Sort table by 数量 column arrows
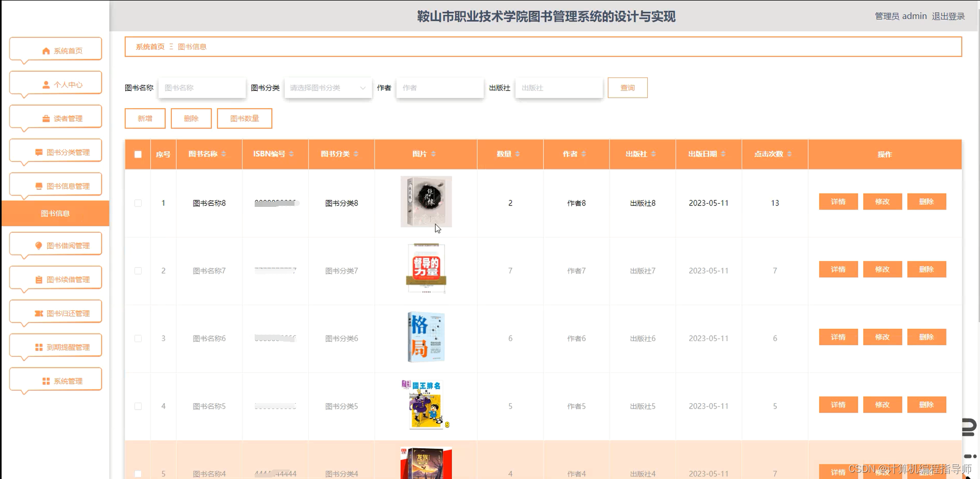980x479 pixels. coord(517,154)
